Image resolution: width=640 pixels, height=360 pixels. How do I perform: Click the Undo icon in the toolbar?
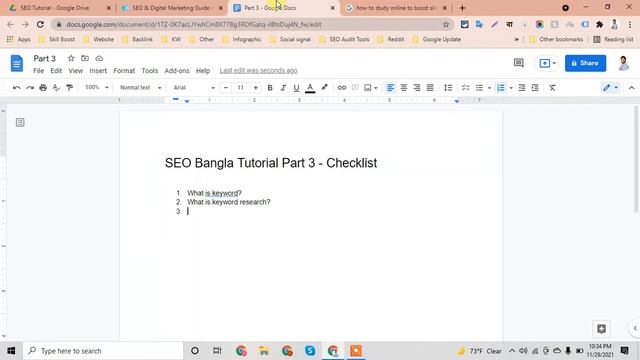click(x=17, y=87)
